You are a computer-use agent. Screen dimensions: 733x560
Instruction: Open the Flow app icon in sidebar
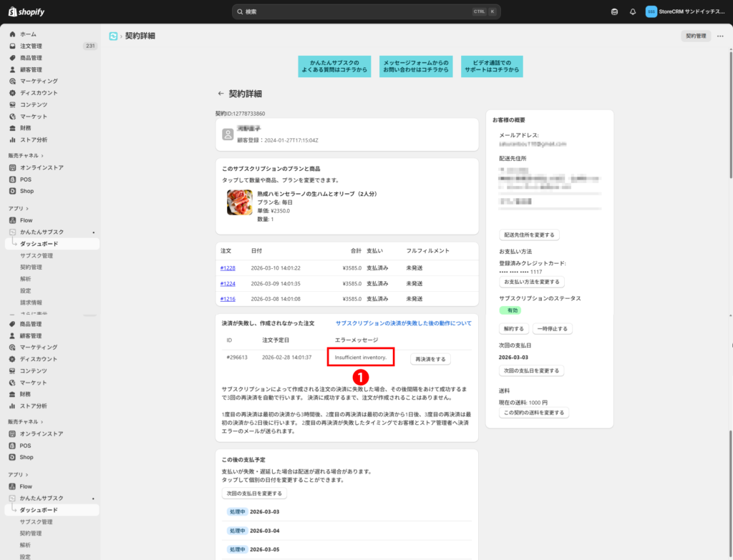tap(13, 220)
